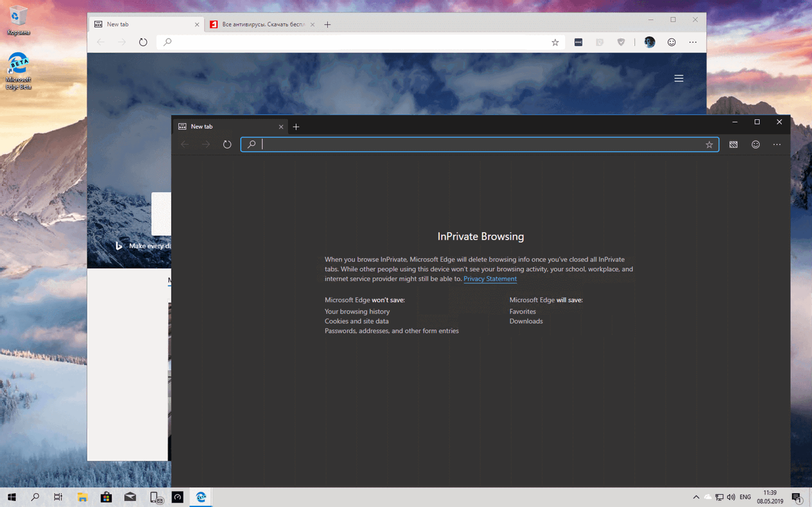The width and height of the screenshot is (812, 507).
Task: Close the New tab in the background Edge window
Action: pos(197,24)
